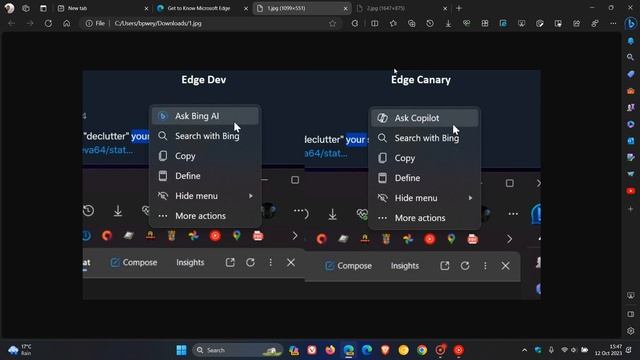Open the Collections panel

coord(411,23)
